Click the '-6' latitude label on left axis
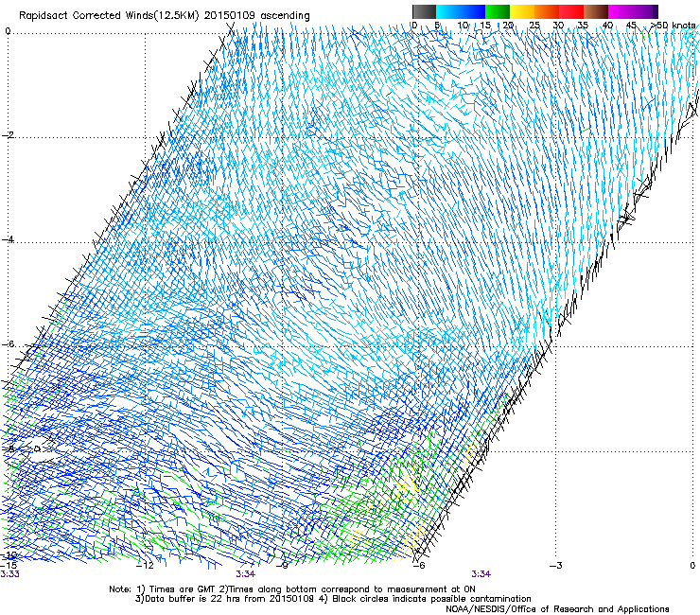The image size is (700, 615). 8,343
